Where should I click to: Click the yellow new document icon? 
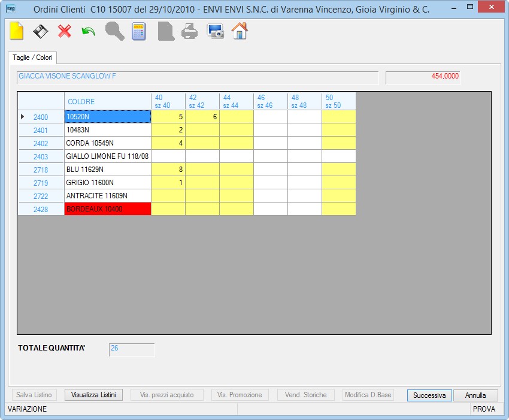click(17, 31)
